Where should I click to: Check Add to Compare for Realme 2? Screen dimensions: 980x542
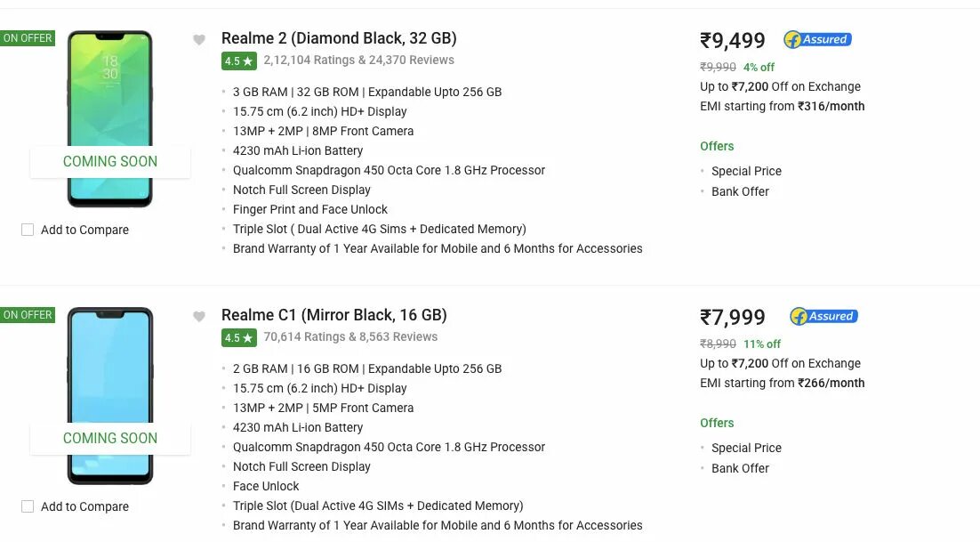click(28, 230)
